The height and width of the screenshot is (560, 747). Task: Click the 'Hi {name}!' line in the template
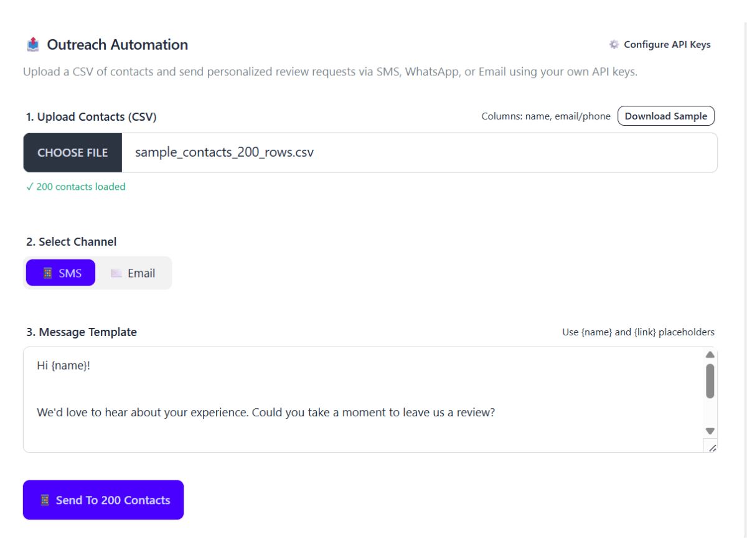click(63, 366)
